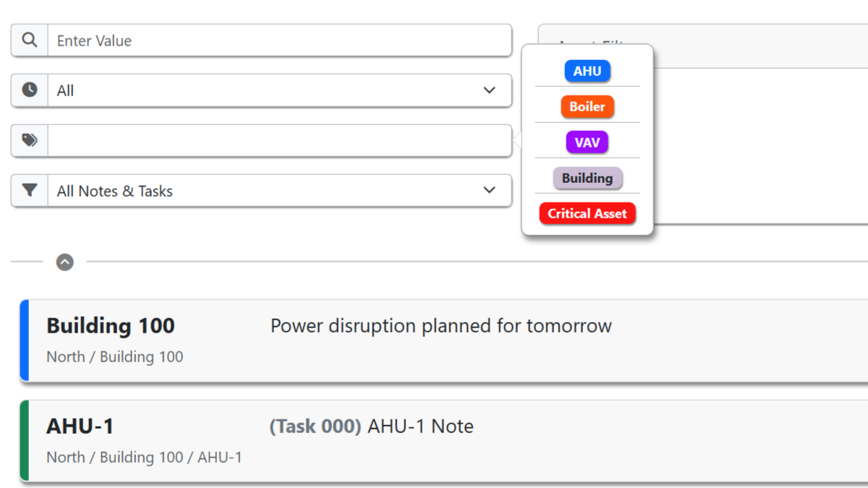The height and width of the screenshot is (488, 868).
Task: Click the clock time filter icon
Action: [30, 90]
